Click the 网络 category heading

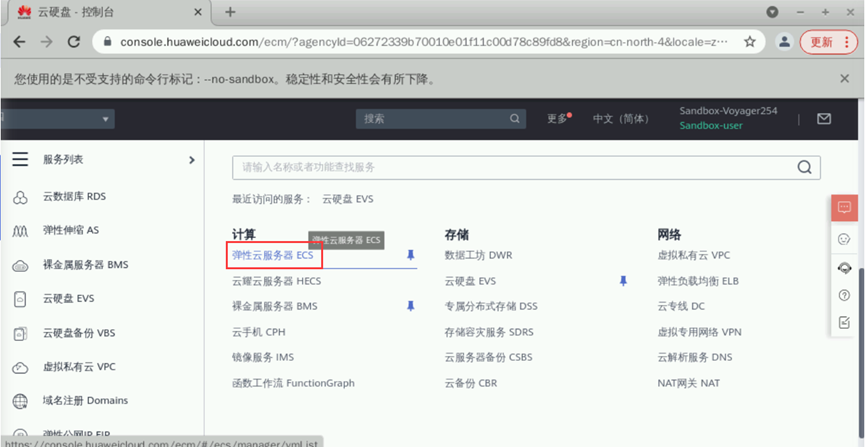(669, 235)
